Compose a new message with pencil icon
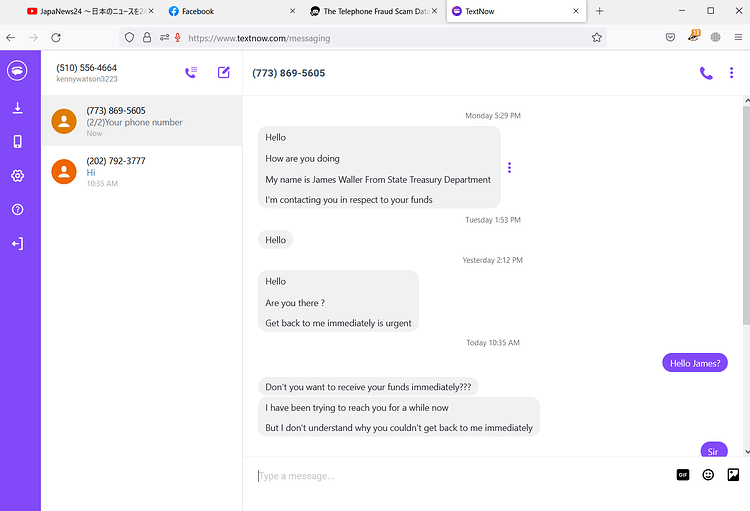 pos(223,72)
